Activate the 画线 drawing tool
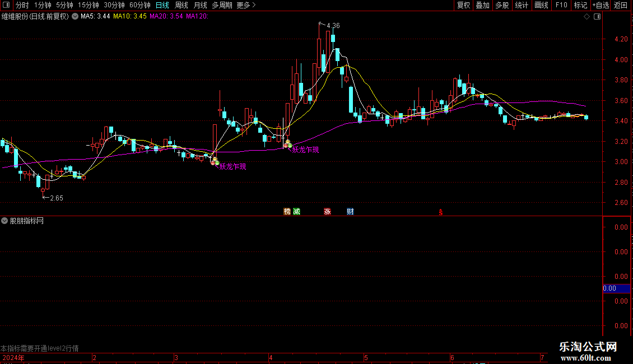The height and width of the screenshot is (364, 633). pos(541,5)
